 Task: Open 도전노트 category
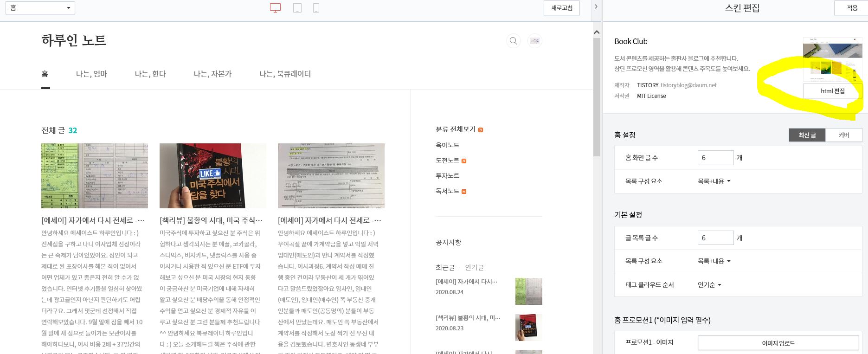(447, 161)
